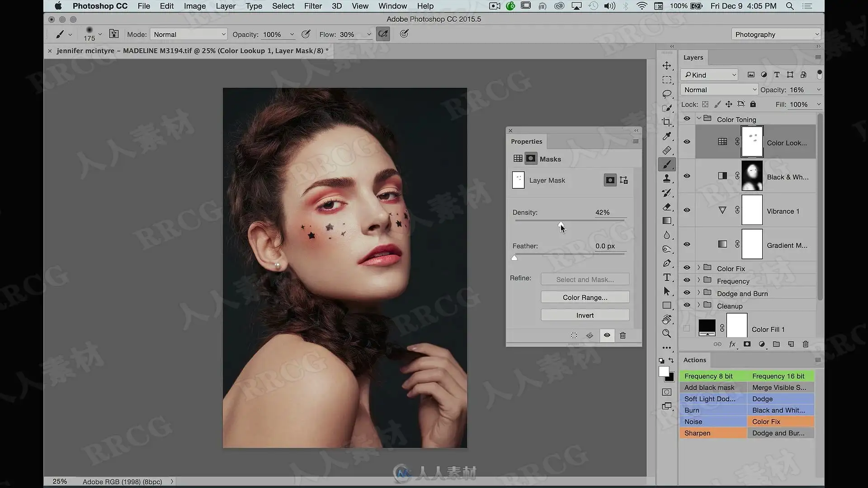
Task: Open brush Mode dropdown
Action: point(189,34)
